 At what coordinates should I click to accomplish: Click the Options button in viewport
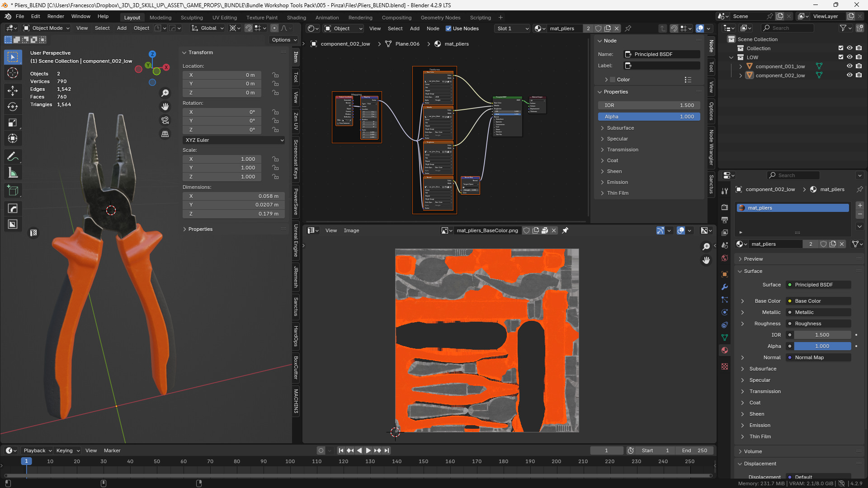(284, 40)
